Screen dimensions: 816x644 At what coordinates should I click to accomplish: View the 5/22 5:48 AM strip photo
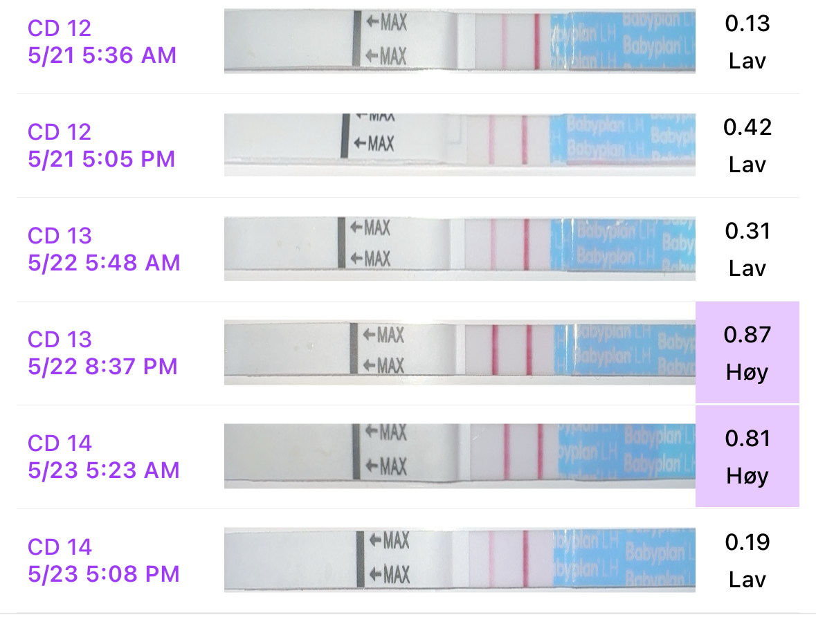point(460,249)
